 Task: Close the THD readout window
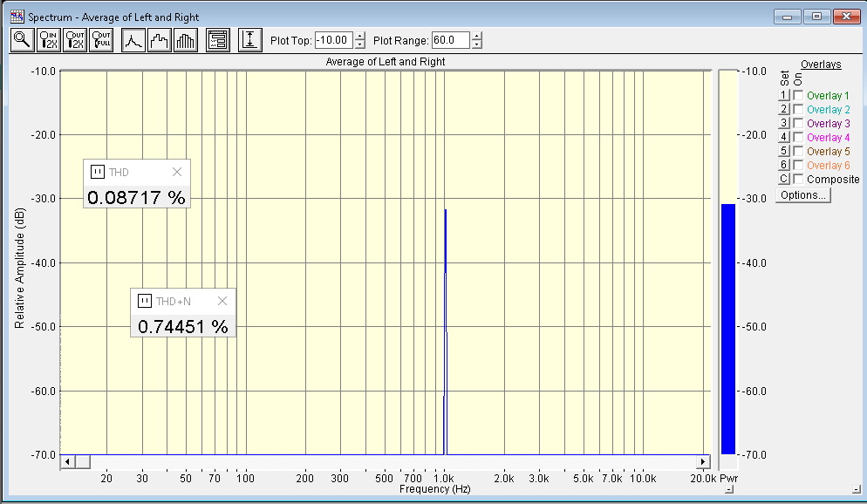[x=177, y=172]
